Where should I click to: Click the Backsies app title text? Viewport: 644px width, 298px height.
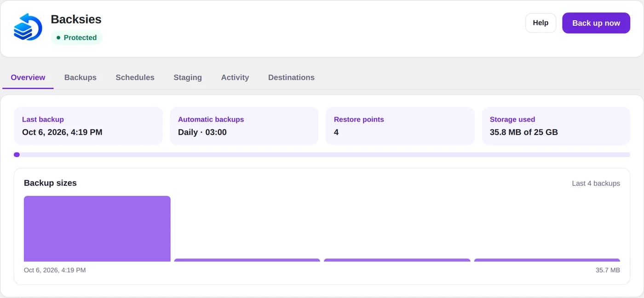click(76, 19)
